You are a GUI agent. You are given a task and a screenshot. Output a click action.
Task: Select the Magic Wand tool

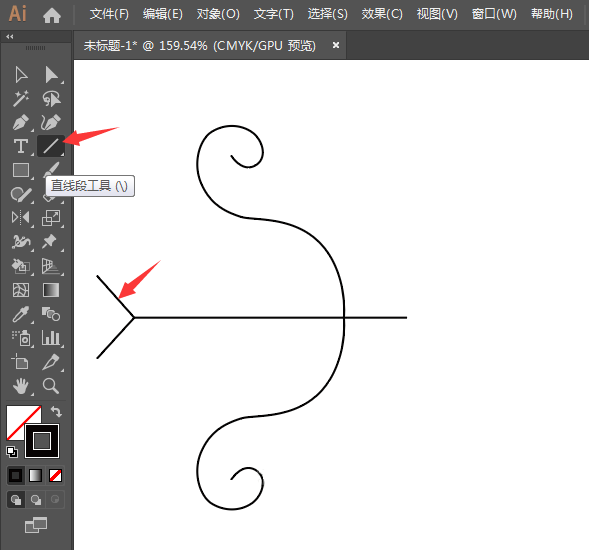21,98
